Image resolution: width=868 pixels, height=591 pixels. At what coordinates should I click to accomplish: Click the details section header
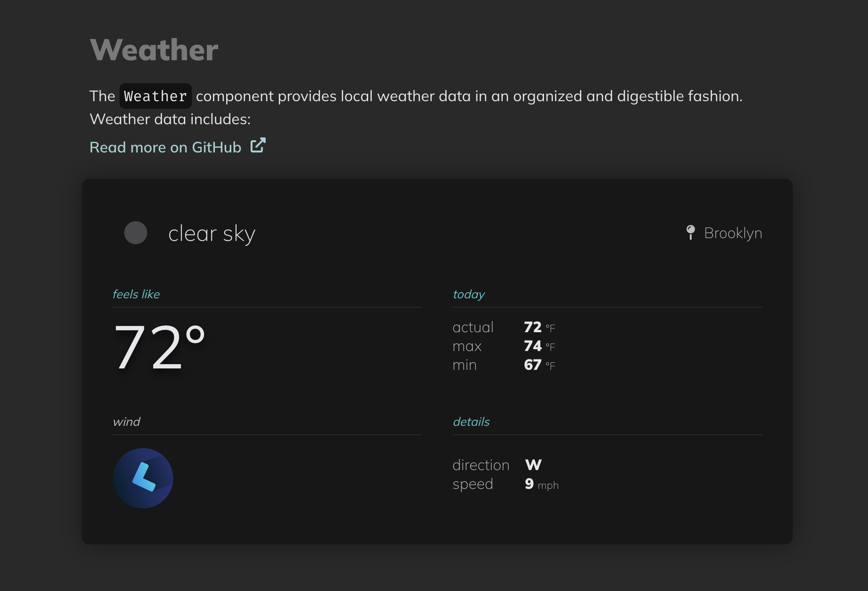(x=471, y=422)
